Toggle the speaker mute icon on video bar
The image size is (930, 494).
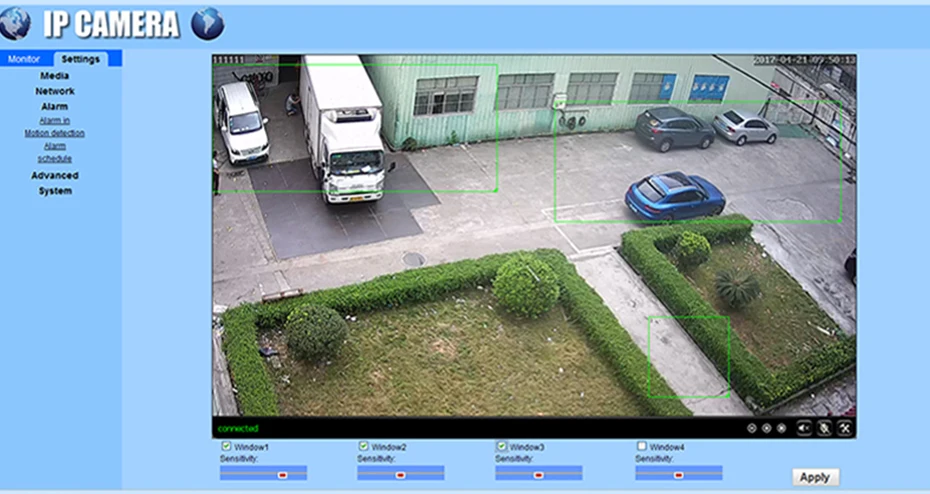[x=804, y=428]
